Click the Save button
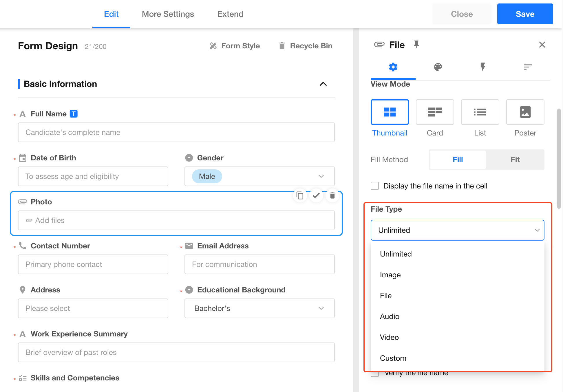The image size is (563, 392). click(x=525, y=14)
